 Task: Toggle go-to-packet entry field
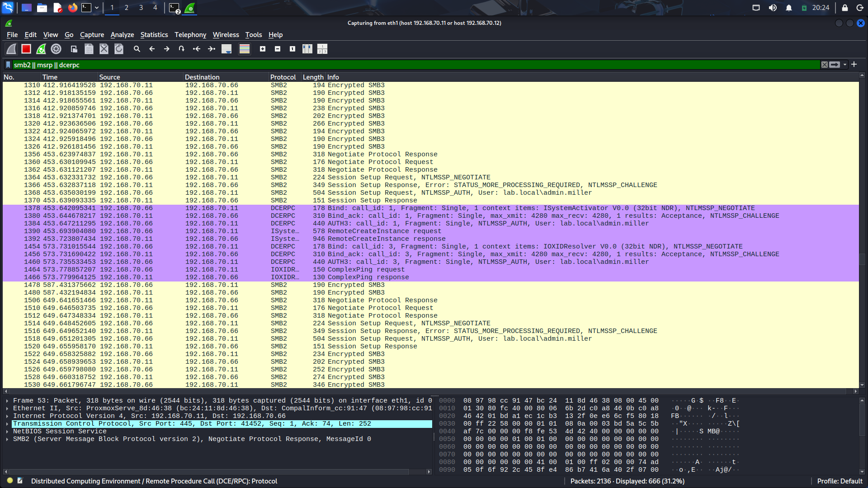pyautogui.click(x=181, y=49)
